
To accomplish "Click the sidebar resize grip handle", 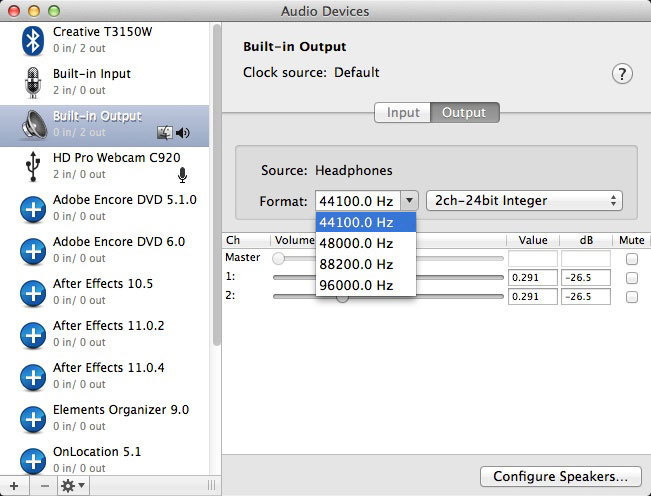I will tap(211, 485).
